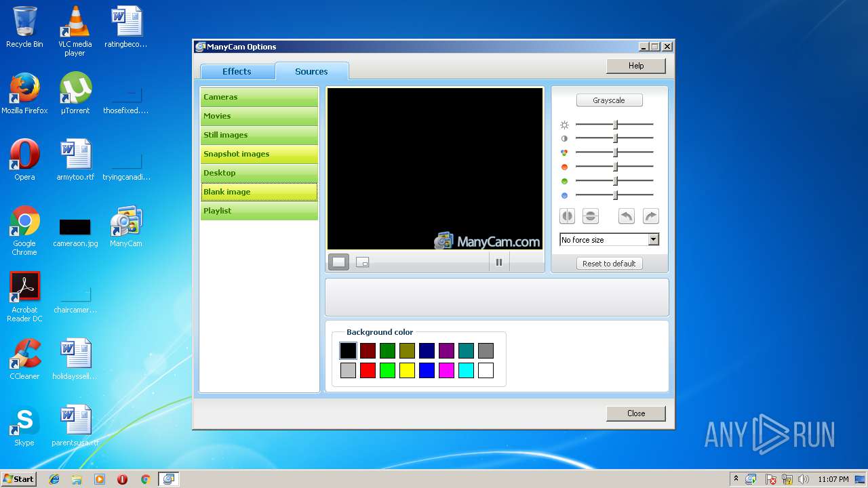Click the volume speaker icon in system tray

tap(804, 479)
